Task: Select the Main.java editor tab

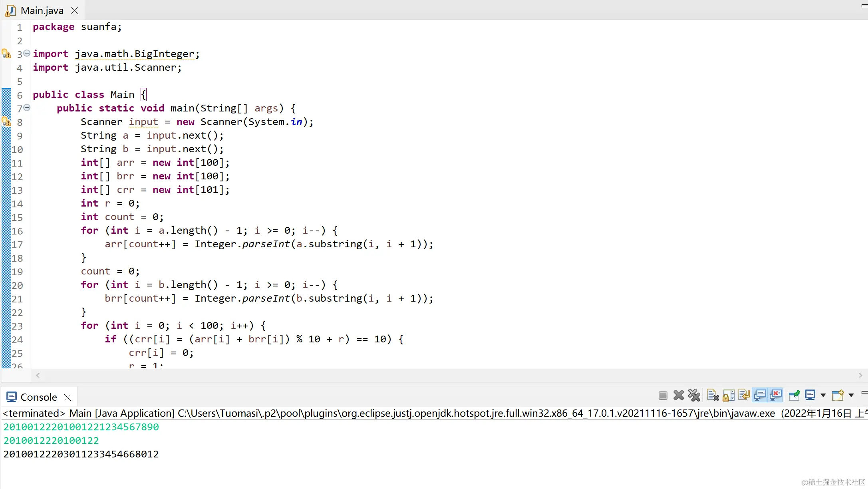Action: click(42, 10)
